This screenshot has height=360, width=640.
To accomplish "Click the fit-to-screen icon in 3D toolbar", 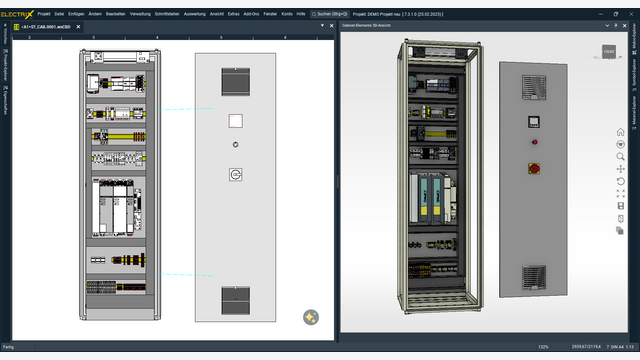I will click(x=620, y=193).
